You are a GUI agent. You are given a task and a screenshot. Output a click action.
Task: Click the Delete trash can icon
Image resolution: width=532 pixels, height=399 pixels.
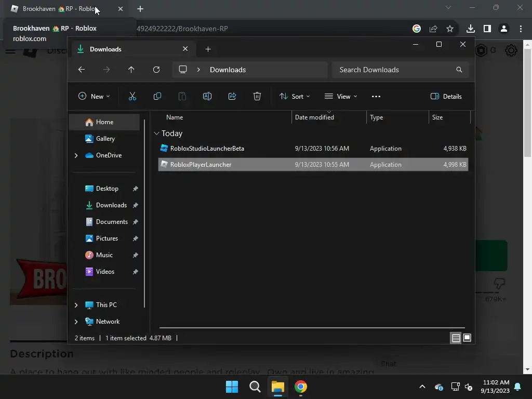tap(257, 96)
